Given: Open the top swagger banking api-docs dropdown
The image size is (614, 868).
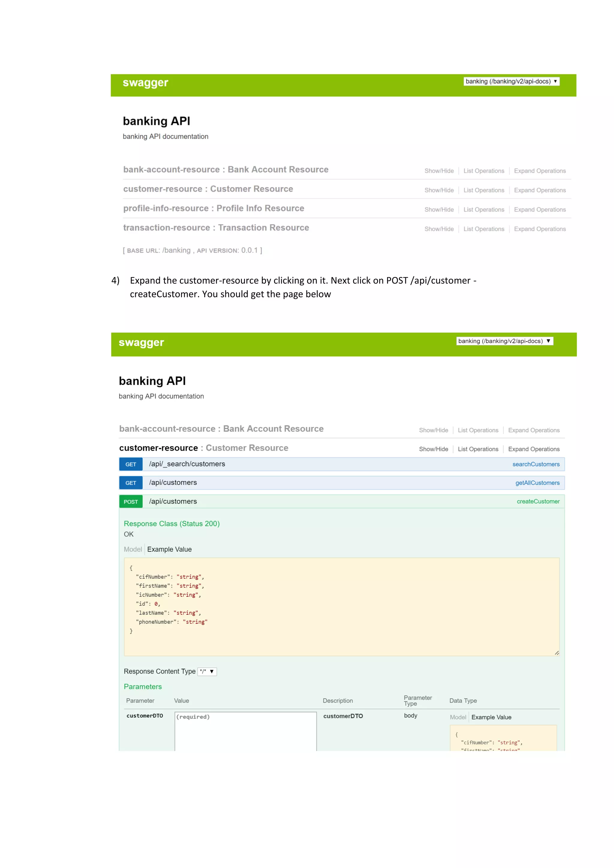Looking at the screenshot, I should [511, 81].
